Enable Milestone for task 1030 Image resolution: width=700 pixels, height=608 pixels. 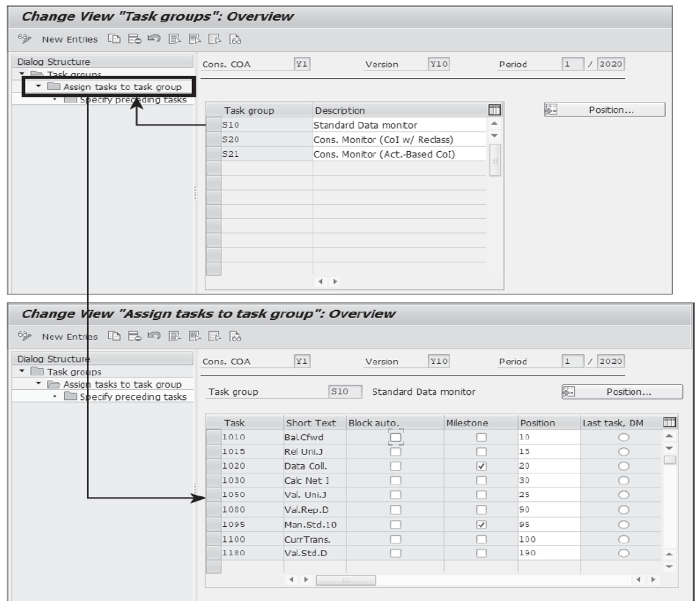[482, 480]
